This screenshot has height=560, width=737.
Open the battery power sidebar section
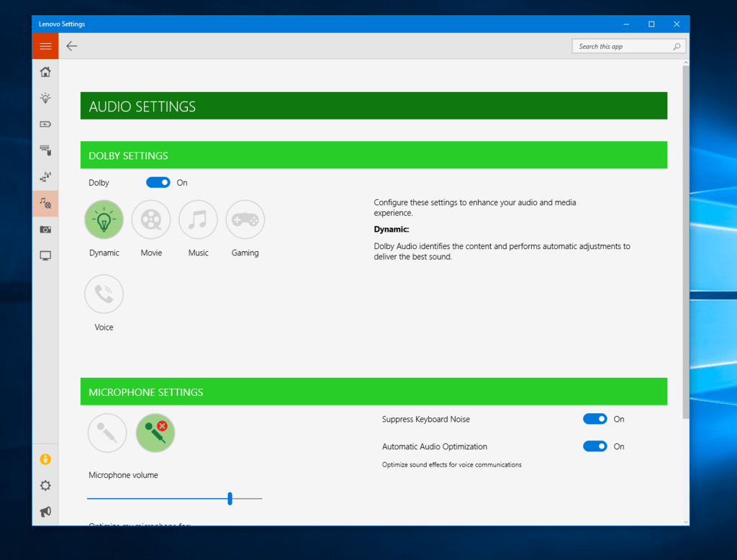pyautogui.click(x=45, y=124)
